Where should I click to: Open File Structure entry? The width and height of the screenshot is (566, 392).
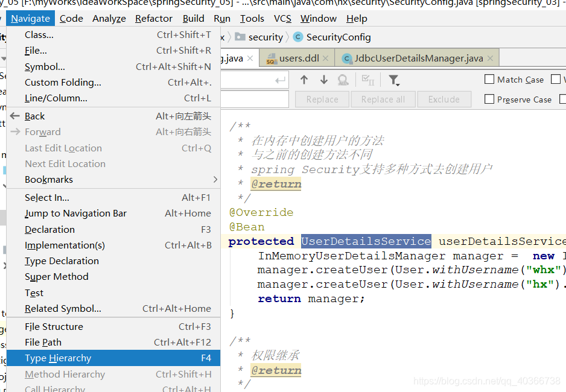113,327
